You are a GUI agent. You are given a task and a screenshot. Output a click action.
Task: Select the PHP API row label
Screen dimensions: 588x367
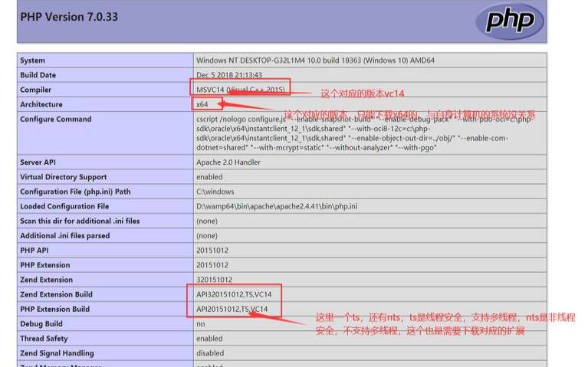34,251
